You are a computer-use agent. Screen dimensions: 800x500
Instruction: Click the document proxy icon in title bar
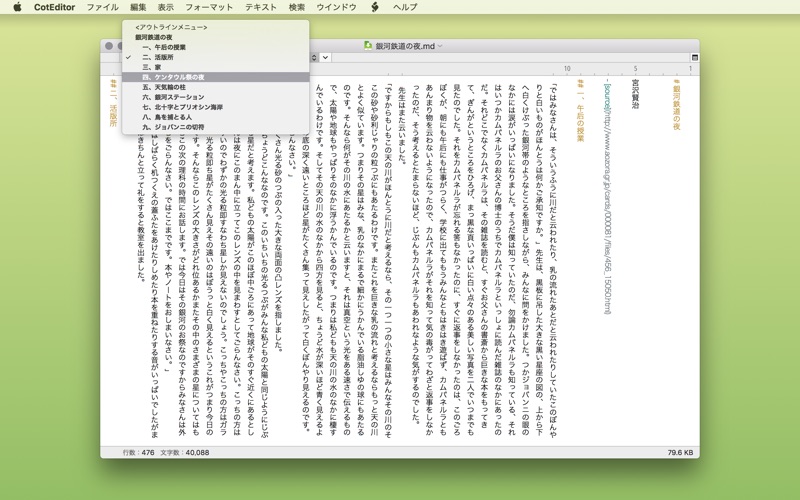pyautogui.click(x=368, y=45)
